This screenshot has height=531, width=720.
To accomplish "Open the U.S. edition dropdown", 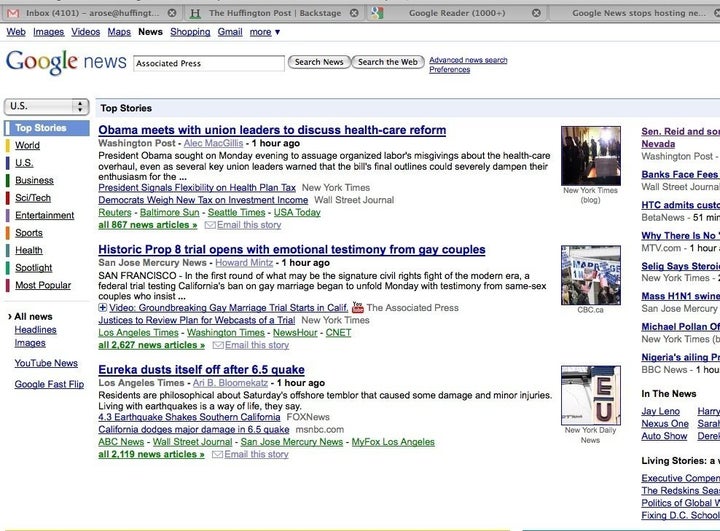I will 46,107.
